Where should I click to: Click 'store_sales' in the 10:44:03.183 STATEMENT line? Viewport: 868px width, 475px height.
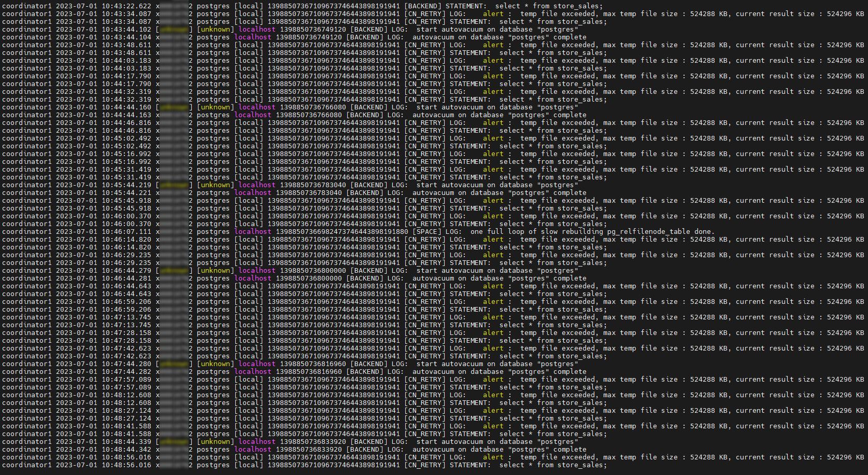tap(580, 68)
